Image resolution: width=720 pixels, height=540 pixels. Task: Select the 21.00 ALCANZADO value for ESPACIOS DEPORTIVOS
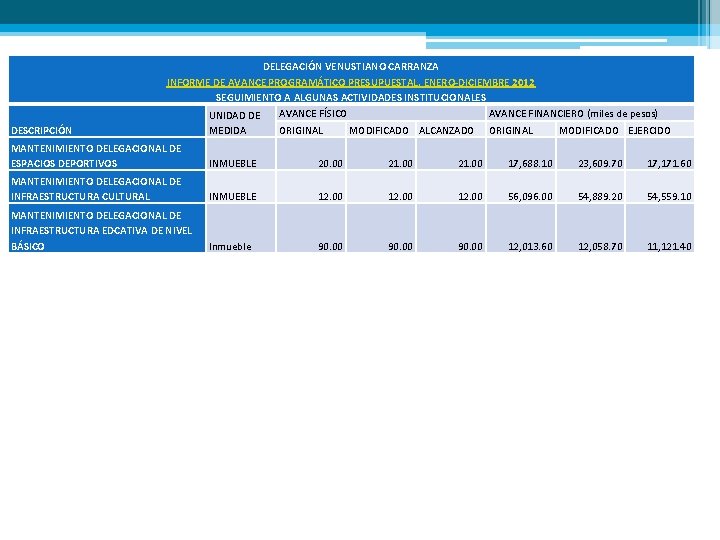click(470, 163)
